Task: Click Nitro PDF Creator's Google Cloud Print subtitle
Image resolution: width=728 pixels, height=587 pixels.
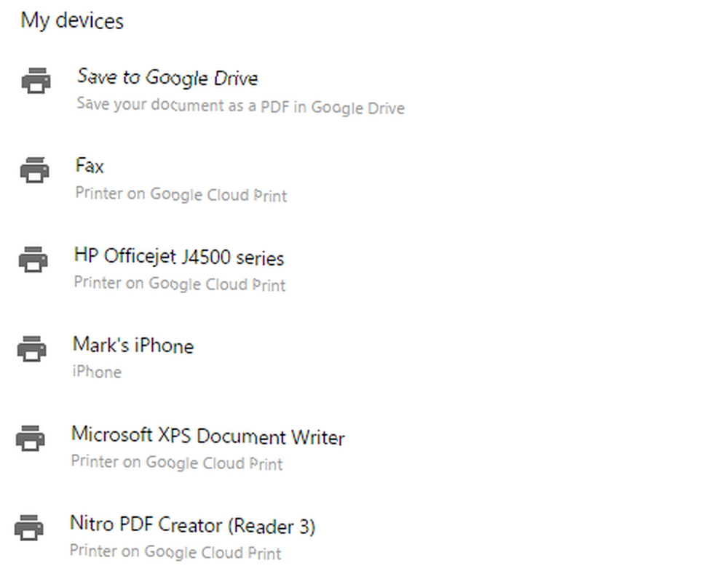Action: (175, 552)
